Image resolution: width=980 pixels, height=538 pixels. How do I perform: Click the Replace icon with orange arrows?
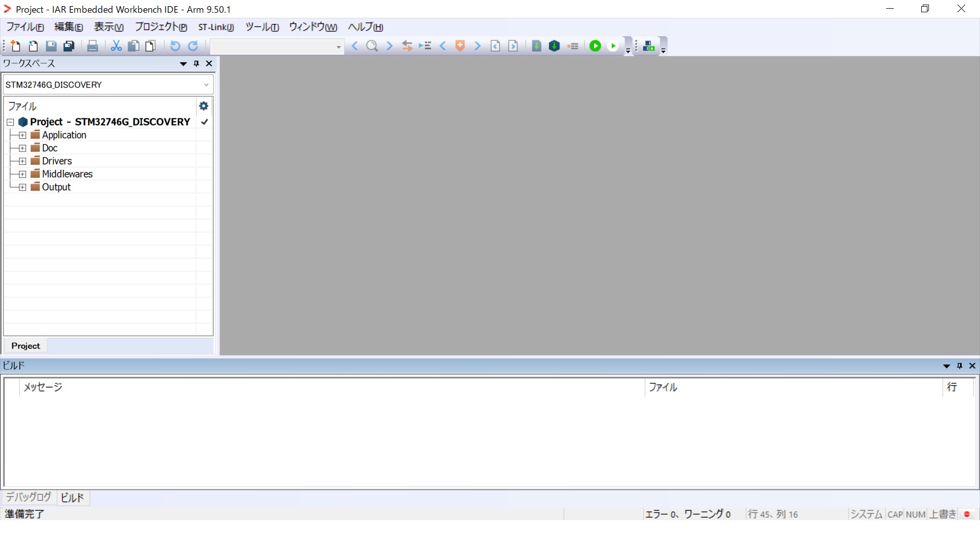[x=407, y=46]
